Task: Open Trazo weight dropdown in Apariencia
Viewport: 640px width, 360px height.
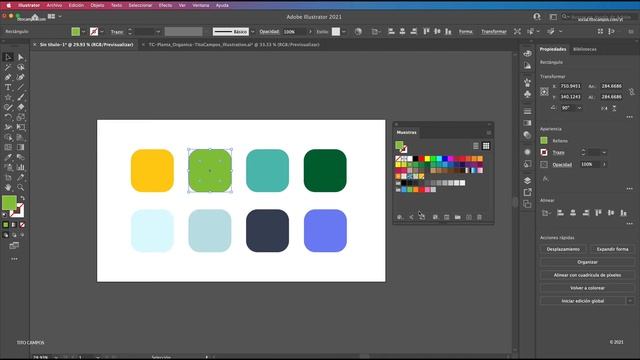Action: point(604,152)
